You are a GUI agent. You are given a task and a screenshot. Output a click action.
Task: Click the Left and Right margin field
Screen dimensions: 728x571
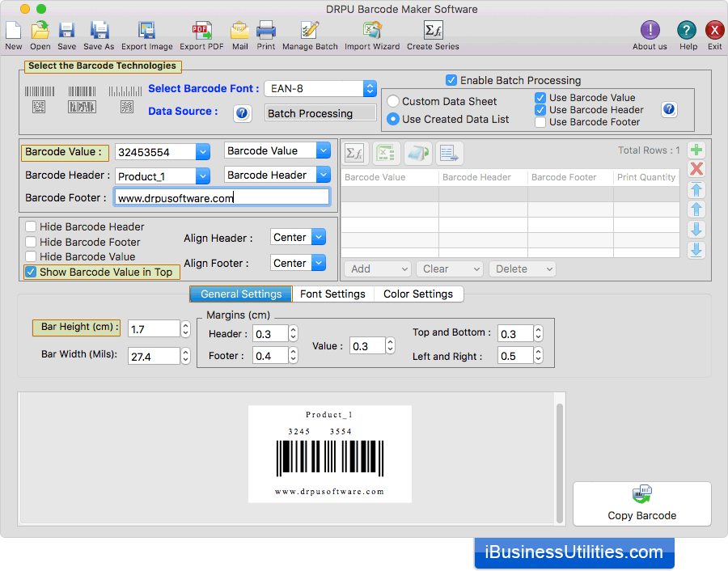pos(515,356)
